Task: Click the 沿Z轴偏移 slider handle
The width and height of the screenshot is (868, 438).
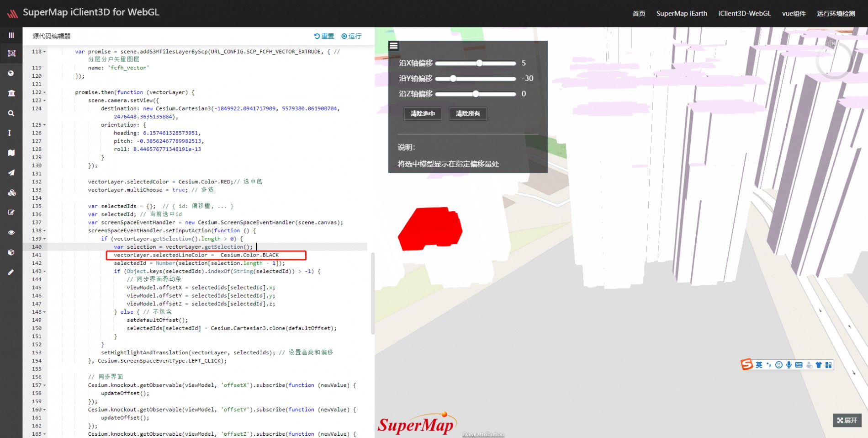Action: tap(476, 94)
